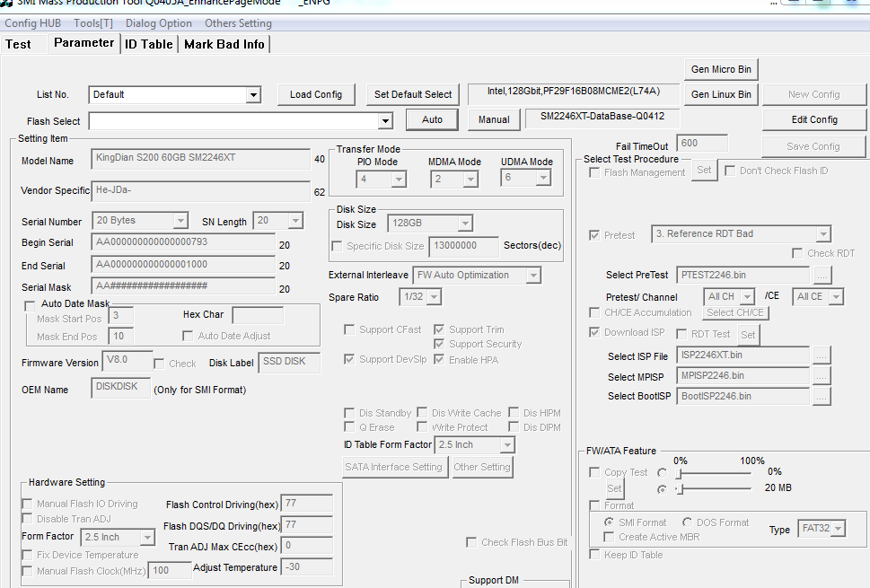Viewport: 870px width, 588px height.
Task: Click the Select CH/CE button
Action: [x=735, y=313]
